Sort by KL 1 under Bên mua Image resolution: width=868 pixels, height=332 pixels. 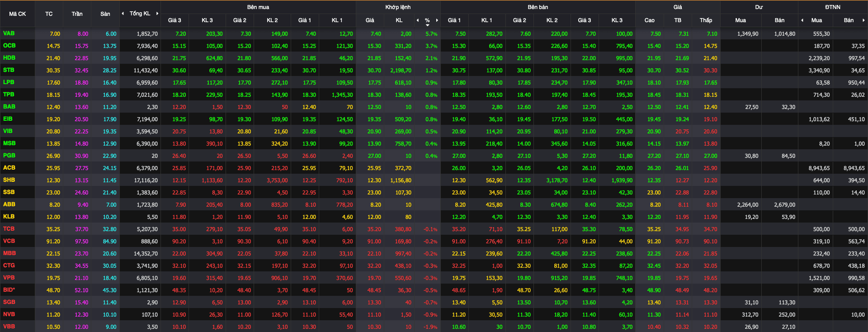click(337, 20)
